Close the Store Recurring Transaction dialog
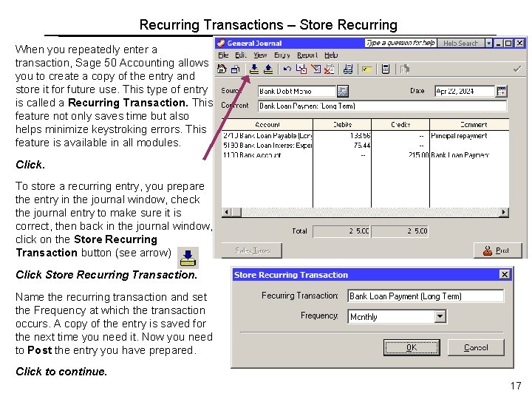Image resolution: width=532 pixels, height=399 pixels. pyautogui.click(x=505, y=274)
